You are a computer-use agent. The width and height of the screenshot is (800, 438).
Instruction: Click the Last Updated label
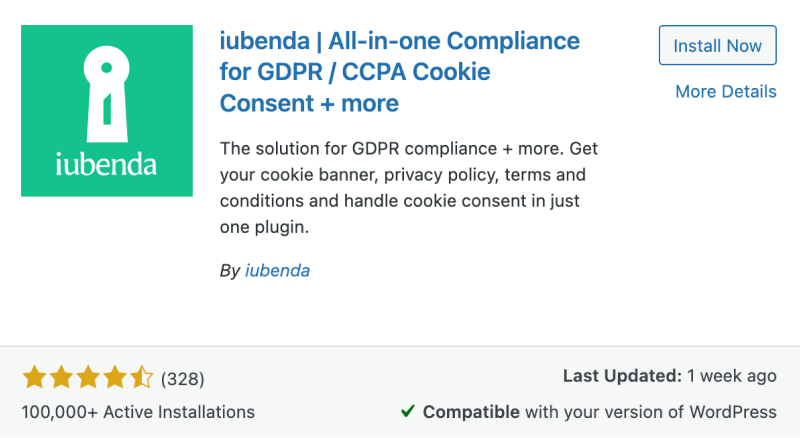click(x=621, y=377)
